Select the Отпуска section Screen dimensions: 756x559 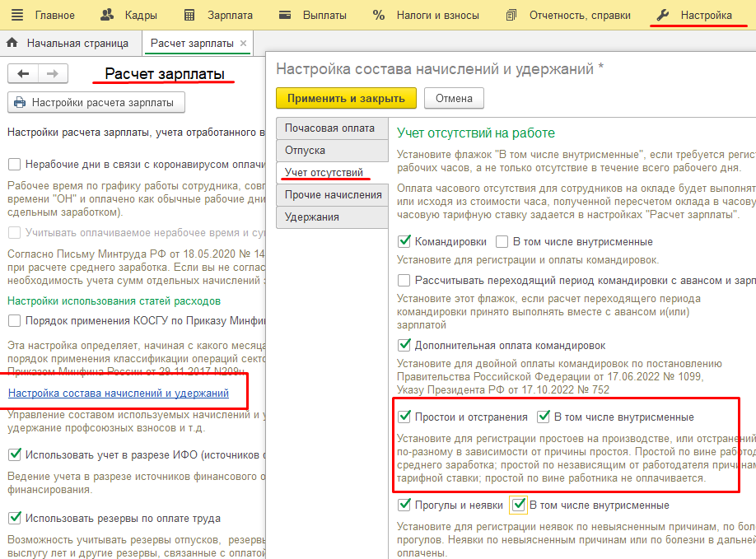coord(332,151)
